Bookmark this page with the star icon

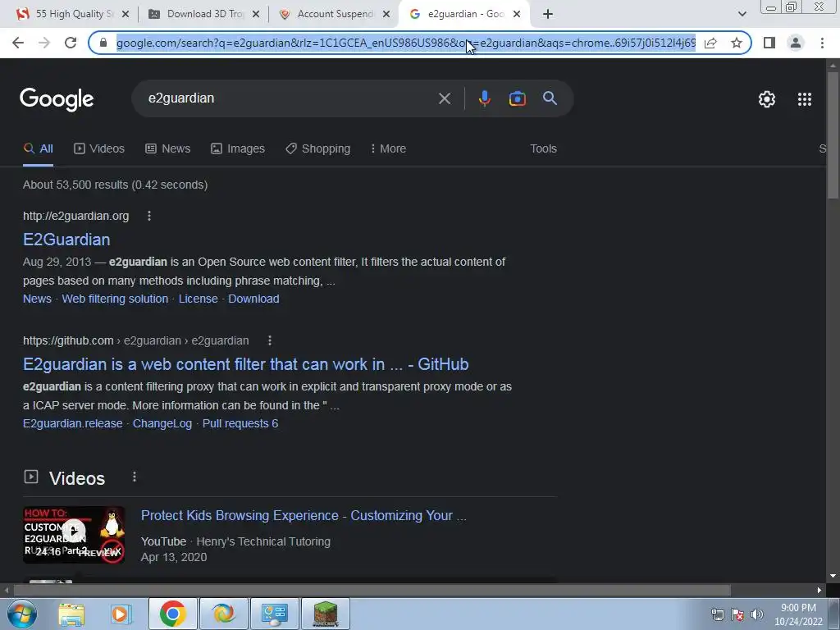point(737,43)
